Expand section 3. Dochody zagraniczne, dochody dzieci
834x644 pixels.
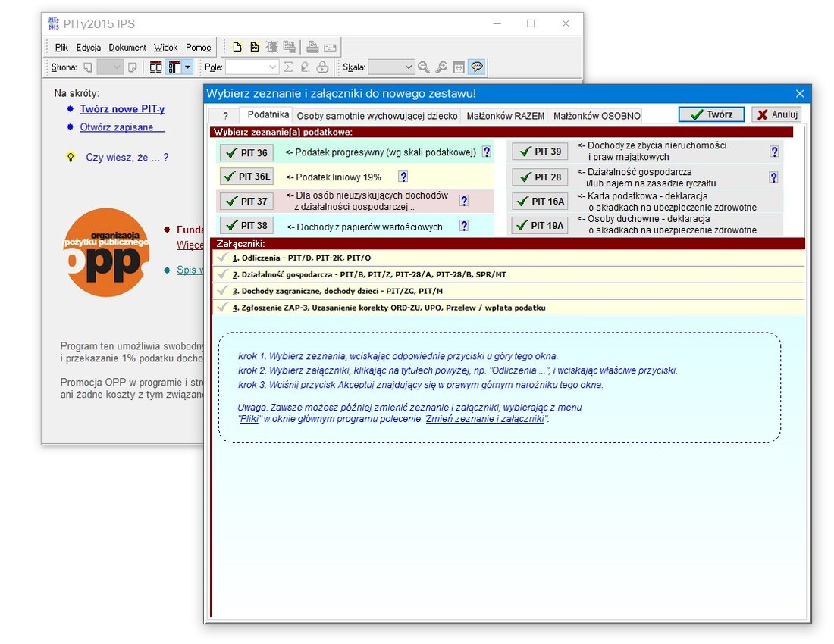click(509, 291)
